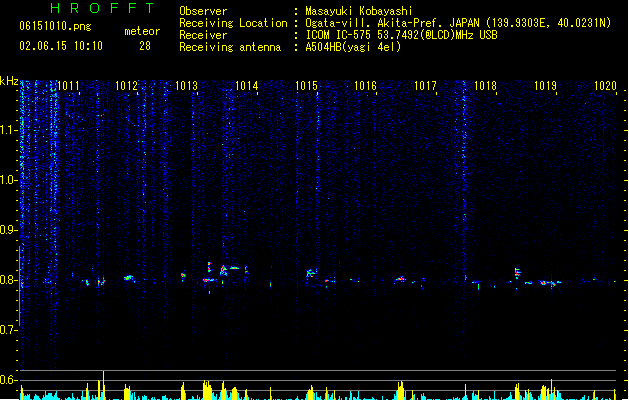
Task: Click the 0.6 kHz axis tick label
Action: pos(8,380)
